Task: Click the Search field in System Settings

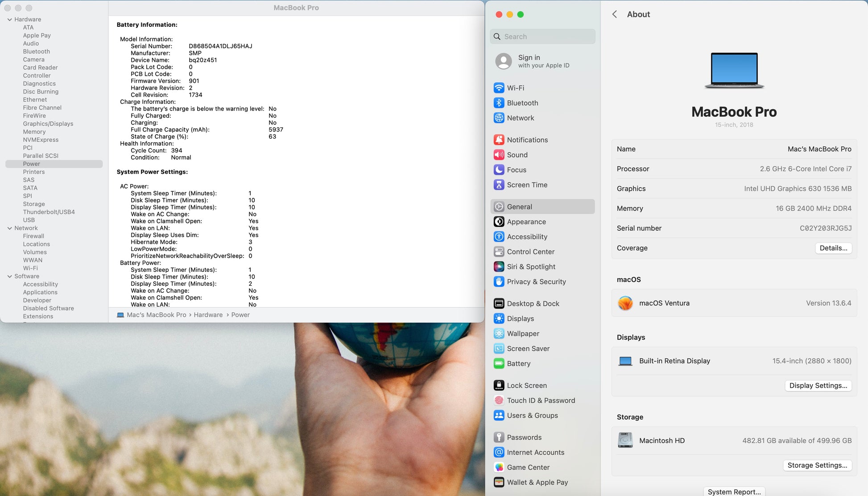Action: click(x=543, y=37)
